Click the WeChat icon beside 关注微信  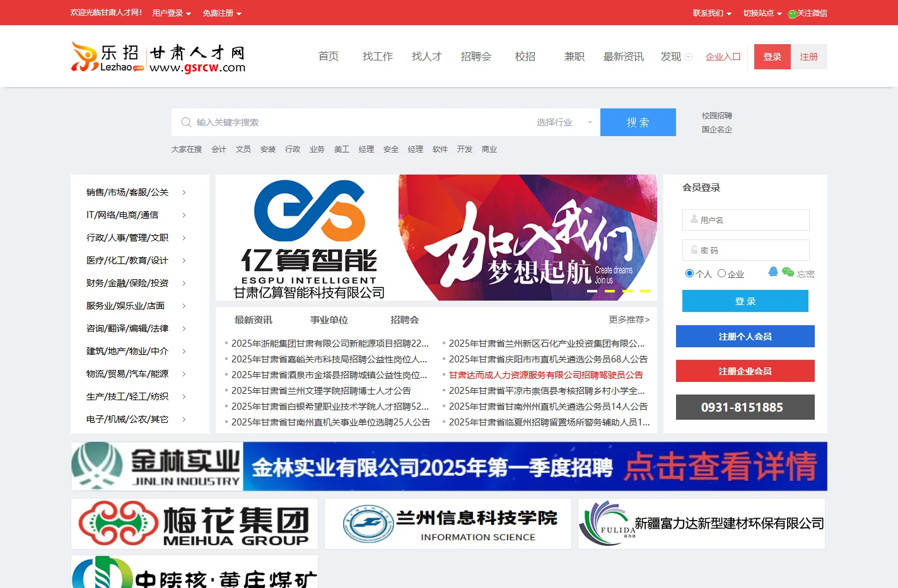pos(792,14)
